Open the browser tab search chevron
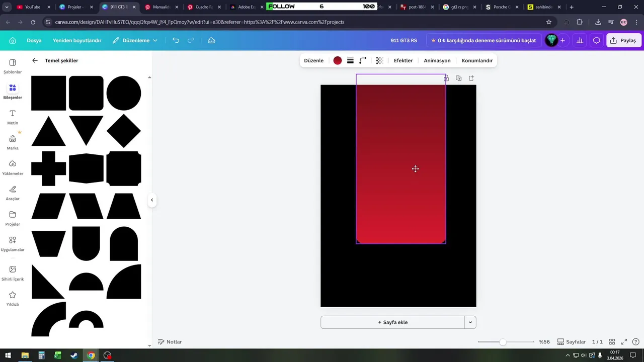Image resolution: width=644 pixels, height=362 pixels. pyautogui.click(x=7, y=7)
